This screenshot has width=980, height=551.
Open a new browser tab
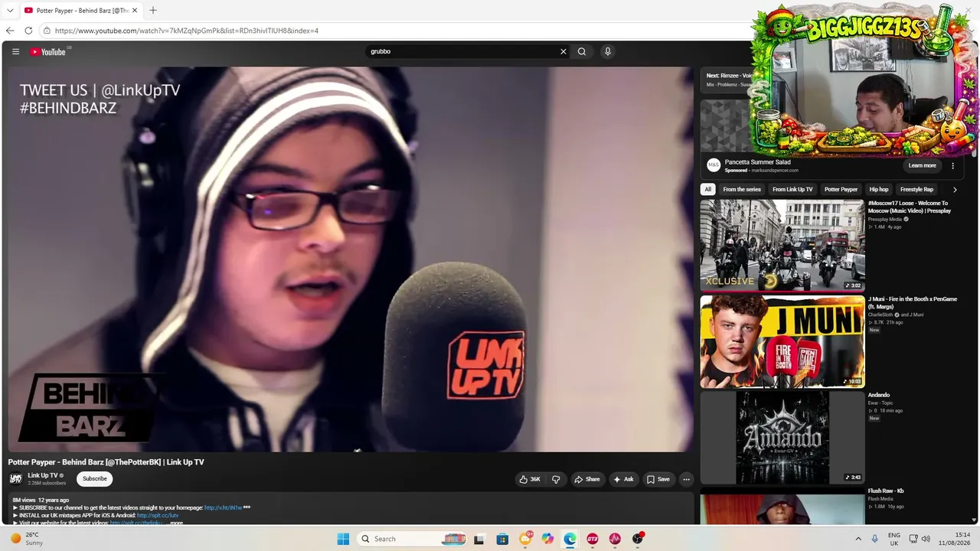pos(153,10)
